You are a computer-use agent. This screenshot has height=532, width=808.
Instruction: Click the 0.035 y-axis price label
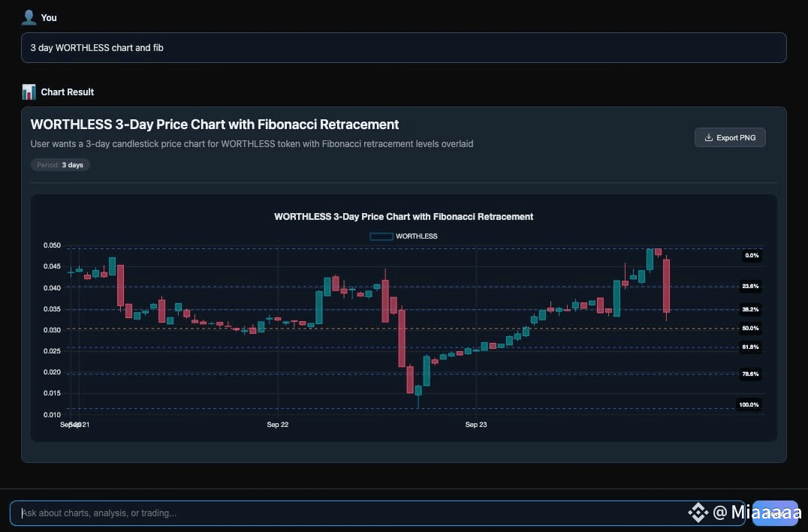tap(52, 309)
